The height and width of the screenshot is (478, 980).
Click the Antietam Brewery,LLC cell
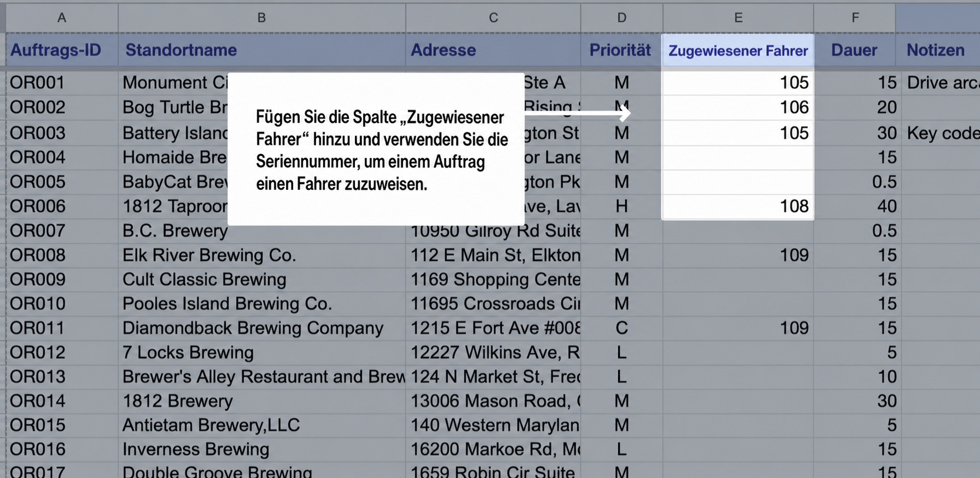tap(261, 425)
